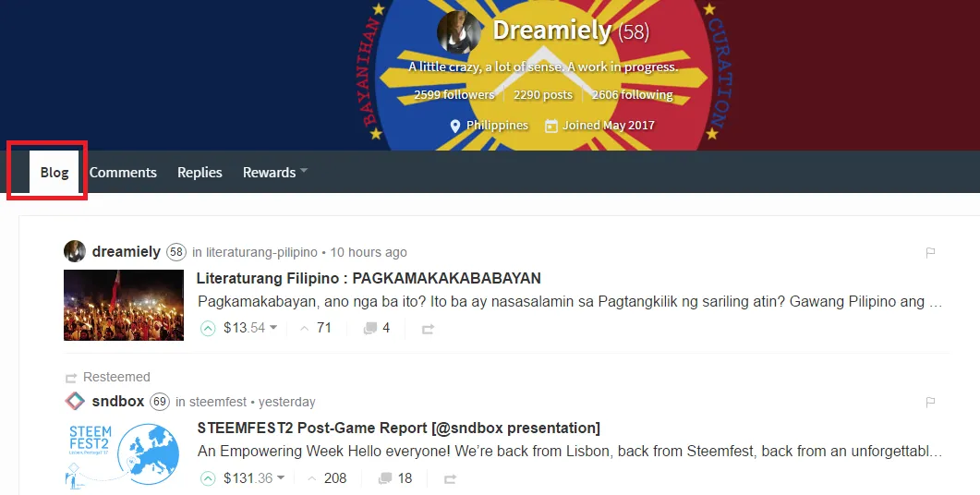The width and height of the screenshot is (980, 495).
Task: Upvote the STEEMFEST2 Post-Game Report
Action: click(x=208, y=478)
